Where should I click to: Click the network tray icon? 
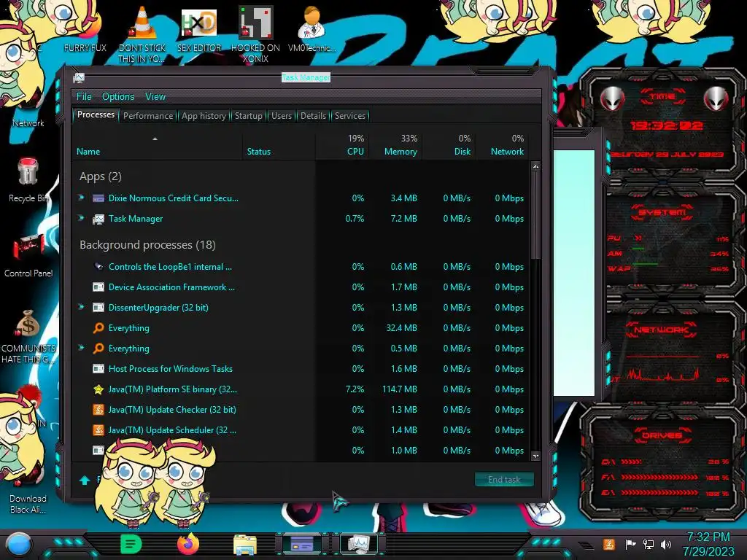pos(648,544)
